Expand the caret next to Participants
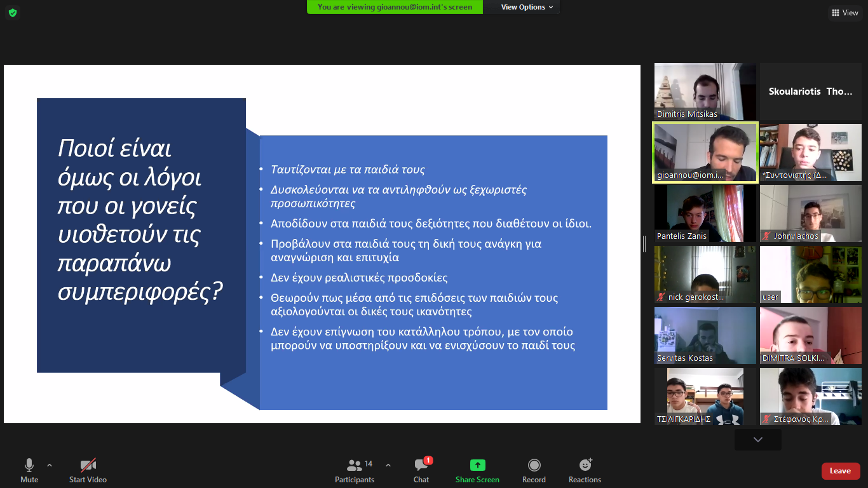This screenshot has width=868, height=488. (x=388, y=465)
